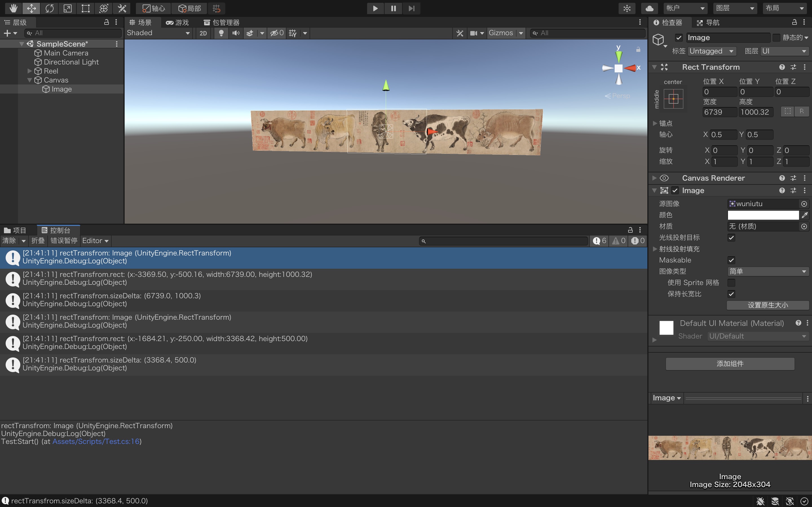Switch to the Game (游戏) tab
This screenshot has height=507, width=812.
click(178, 23)
